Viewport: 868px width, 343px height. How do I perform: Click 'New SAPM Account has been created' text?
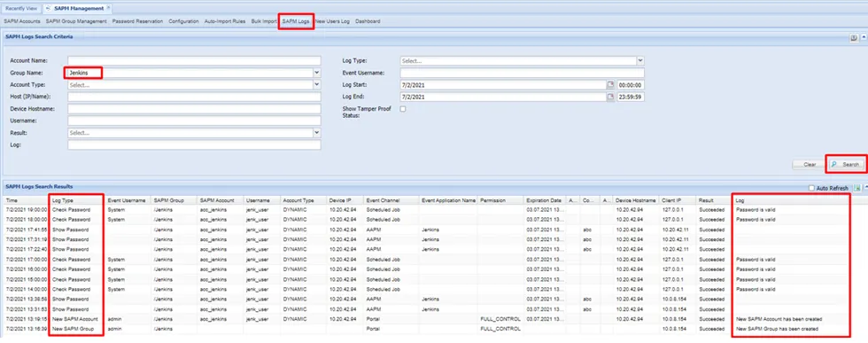tap(779, 319)
